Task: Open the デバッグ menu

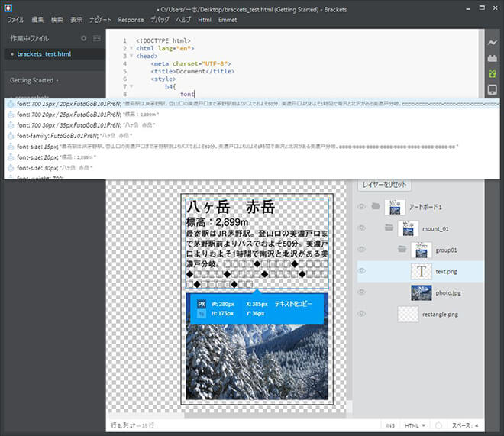Action: click(160, 20)
